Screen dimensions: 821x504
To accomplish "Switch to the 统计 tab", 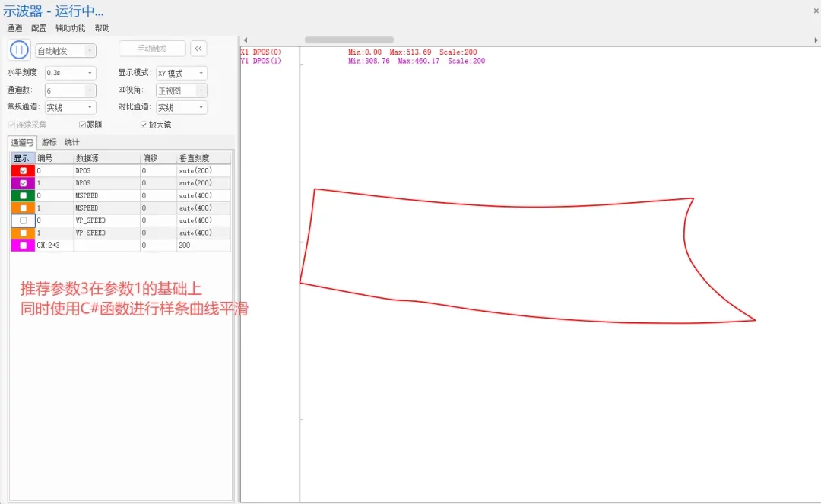I will pos(71,142).
